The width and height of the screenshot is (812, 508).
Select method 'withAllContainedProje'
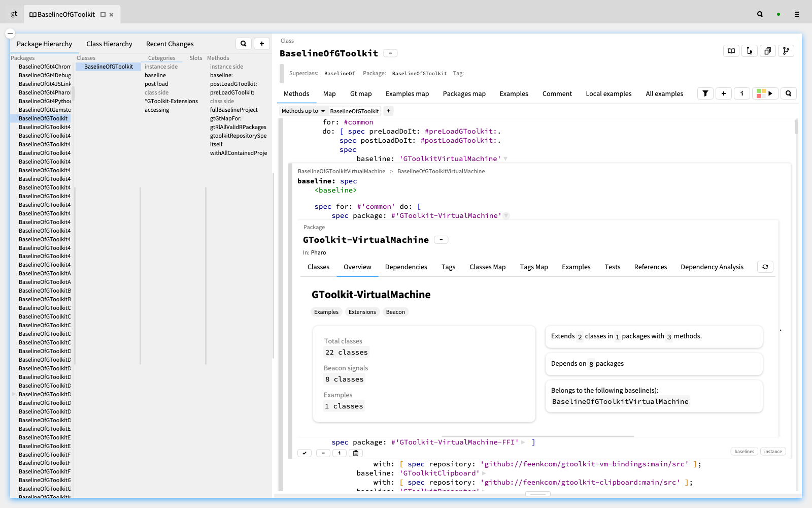[239, 153]
